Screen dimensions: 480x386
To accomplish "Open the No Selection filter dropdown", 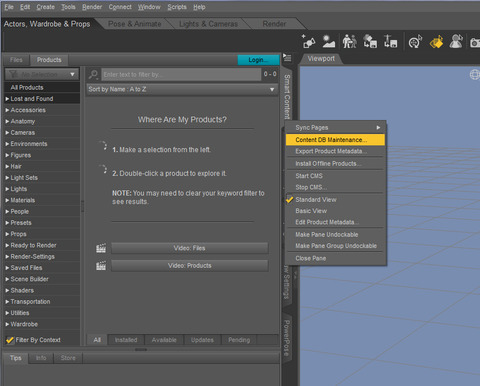I will (42, 74).
